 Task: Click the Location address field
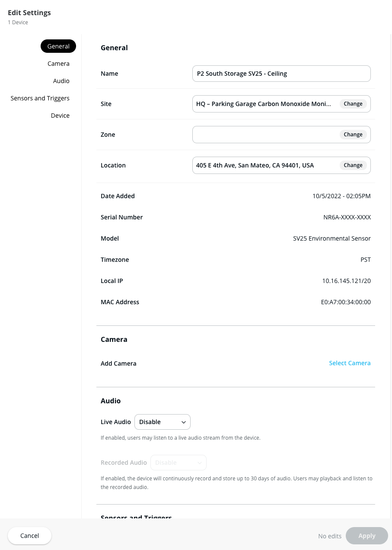255,165
